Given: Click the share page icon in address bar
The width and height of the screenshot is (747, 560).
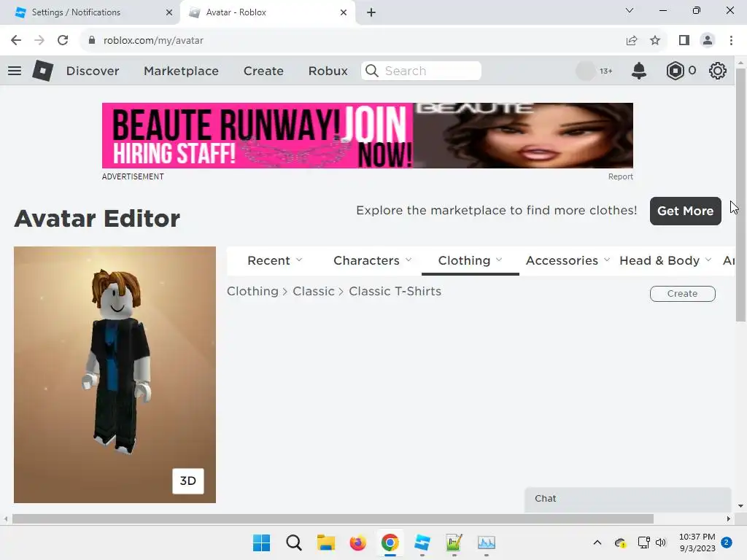Looking at the screenshot, I should click(632, 41).
